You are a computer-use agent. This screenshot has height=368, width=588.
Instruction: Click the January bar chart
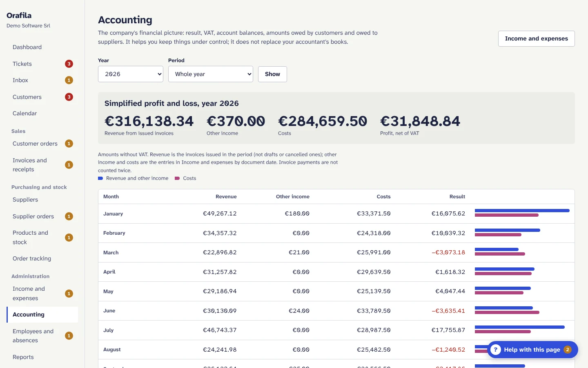tap(522, 213)
